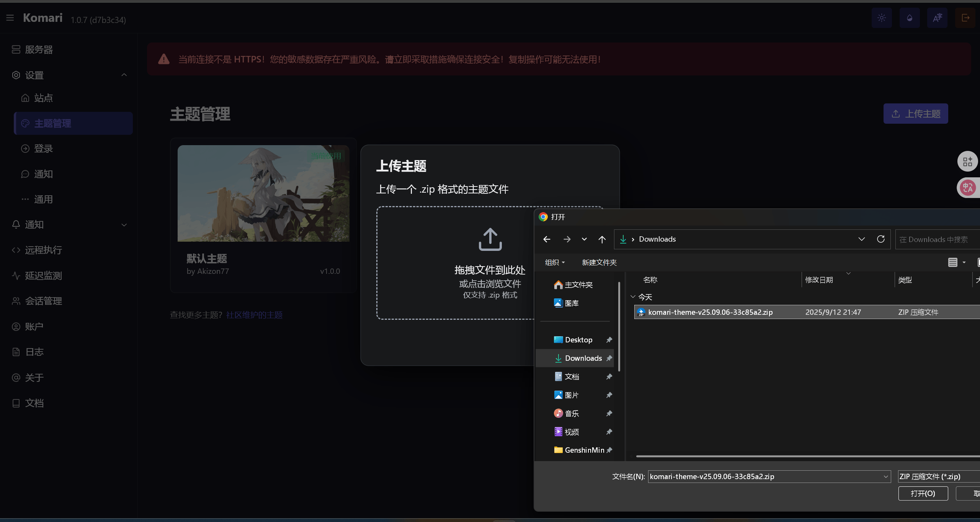Open 延迟监测 in the sidebar
This screenshot has width=980, height=522.
coord(43,276)
